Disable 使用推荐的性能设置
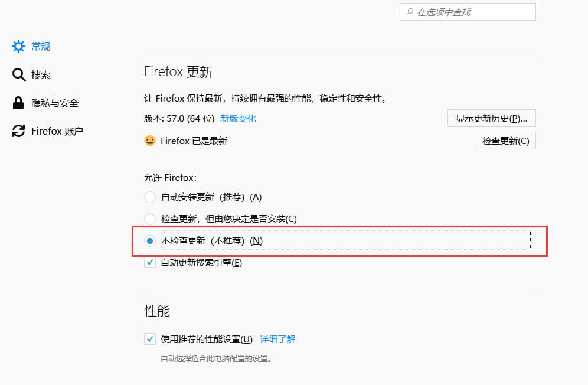 tap(149, 339)
